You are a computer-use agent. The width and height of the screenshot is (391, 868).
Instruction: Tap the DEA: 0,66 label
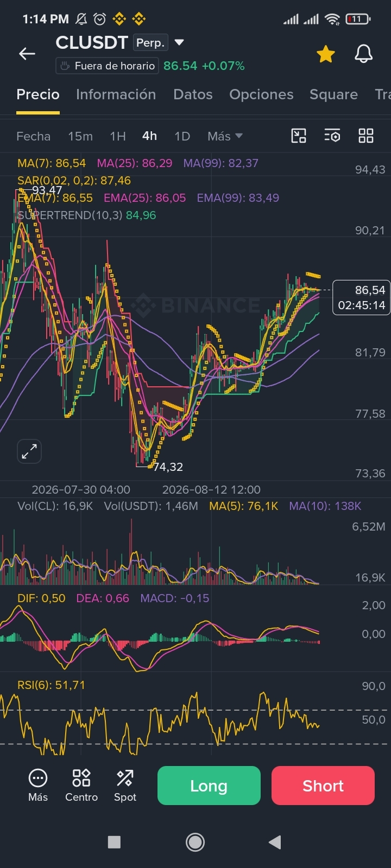click(x=103, y=598)
